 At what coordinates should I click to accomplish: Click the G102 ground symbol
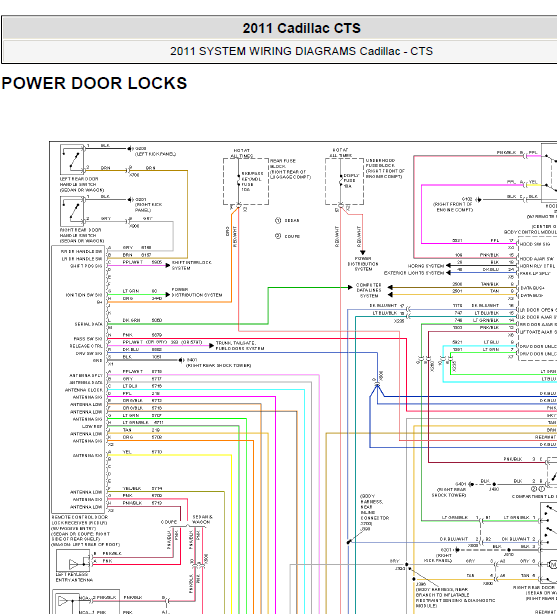pos(478,199)
